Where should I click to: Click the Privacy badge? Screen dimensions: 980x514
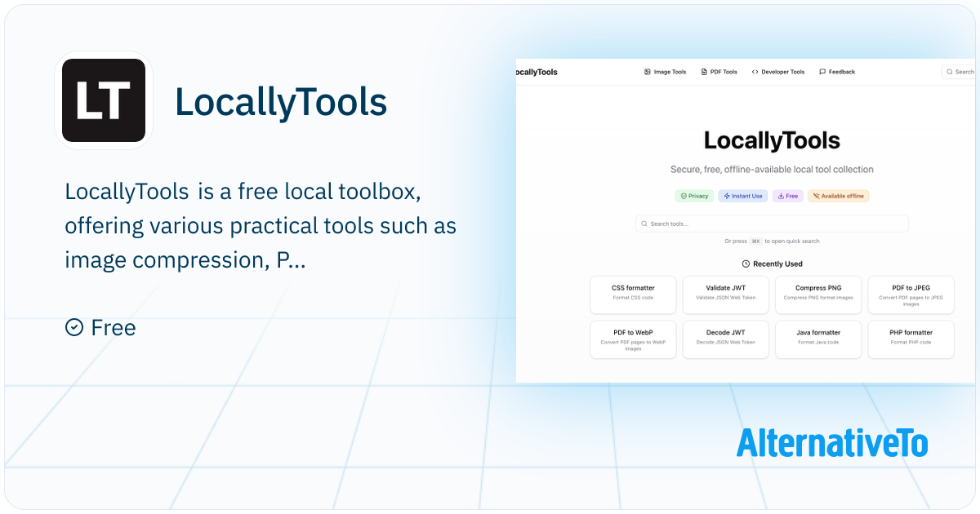point(694,196)
